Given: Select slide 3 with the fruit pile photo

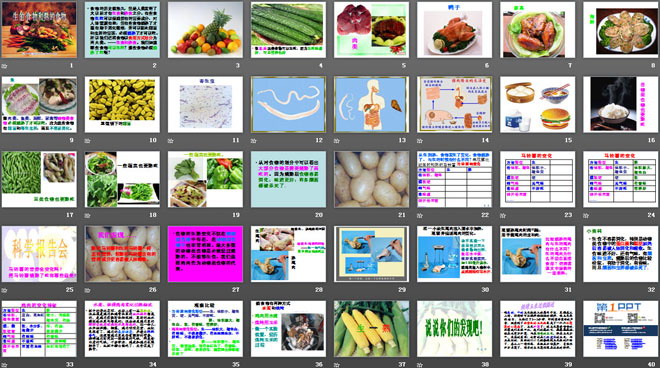Looking at the screenshot, I should 205,29.
